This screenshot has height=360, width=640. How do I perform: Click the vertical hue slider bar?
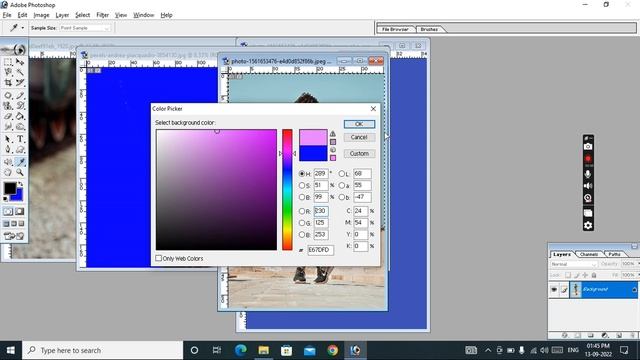click(287, 189)
